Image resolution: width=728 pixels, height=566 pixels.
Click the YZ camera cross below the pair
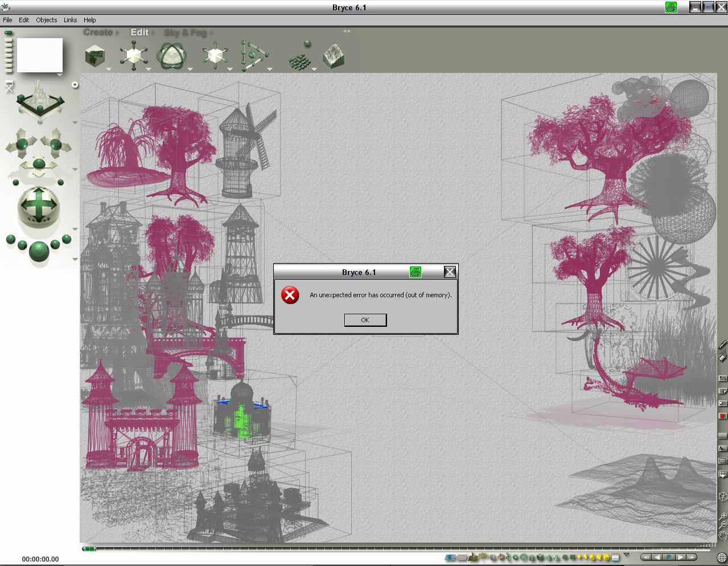(x=39, y=164)
